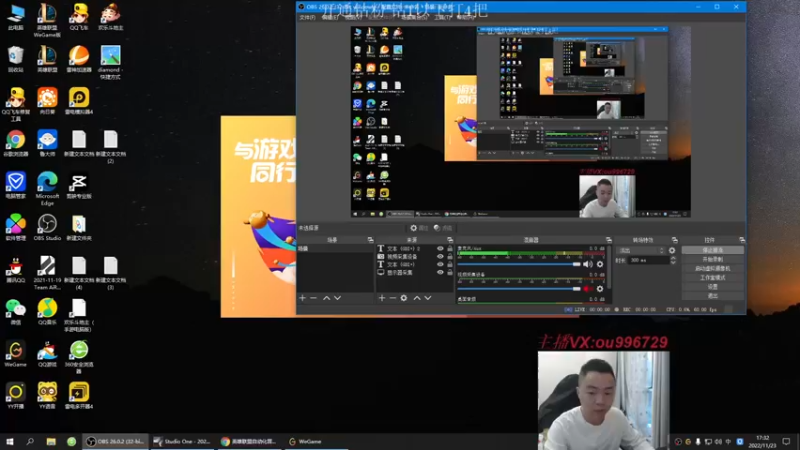Screen dimensions: 800x450
Task: Pop out the Controls dock panel
Action: tap(742, 240)
